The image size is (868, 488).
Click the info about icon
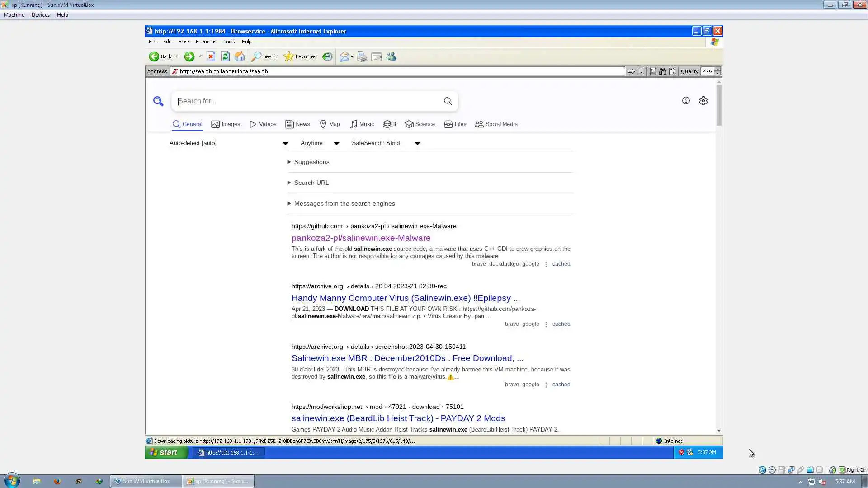(x=686, y=101)
